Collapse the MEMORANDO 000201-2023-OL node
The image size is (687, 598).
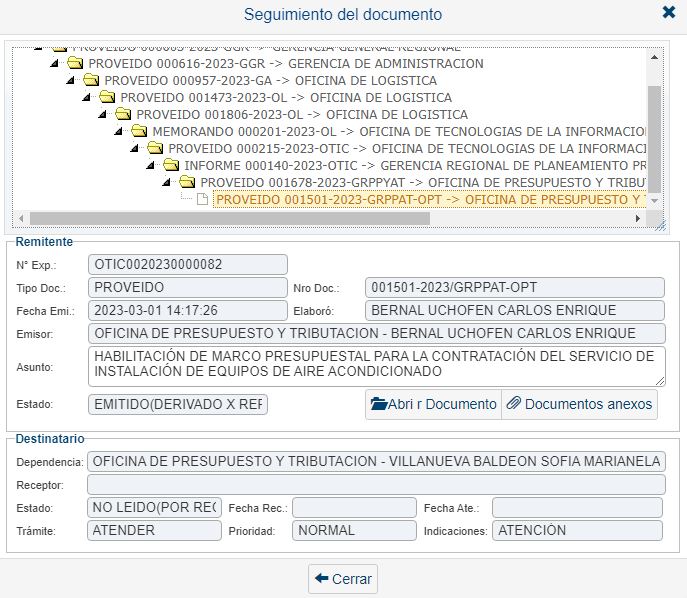click(x=118, y=131)
